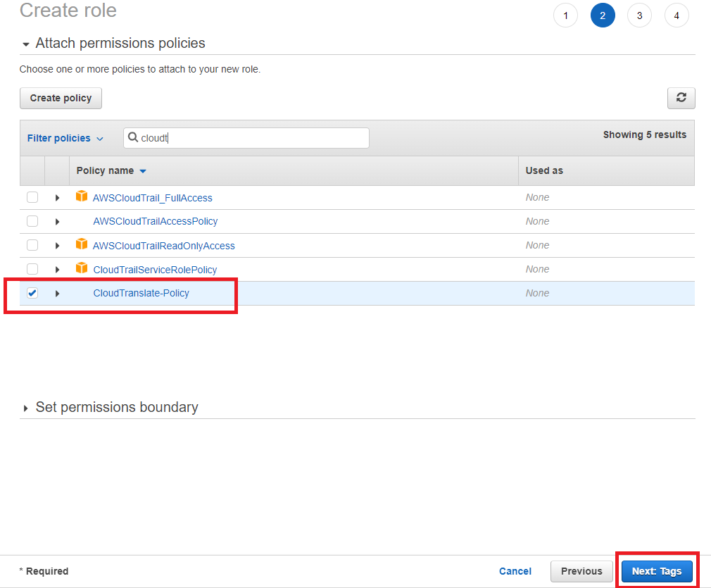Click the Policy name sort arrow
Viewport: 711px width, 588px height.
143,171
